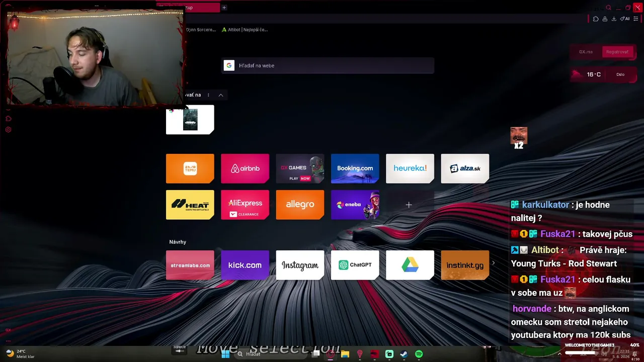644x362 pixels.
Task: Open the kick.com suggestion tile
Action: 245,265
